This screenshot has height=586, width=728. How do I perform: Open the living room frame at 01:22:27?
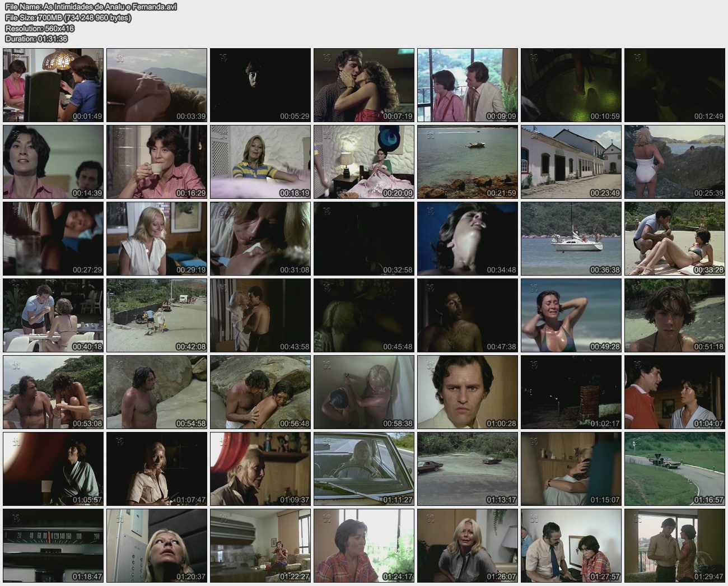point(260,546)
